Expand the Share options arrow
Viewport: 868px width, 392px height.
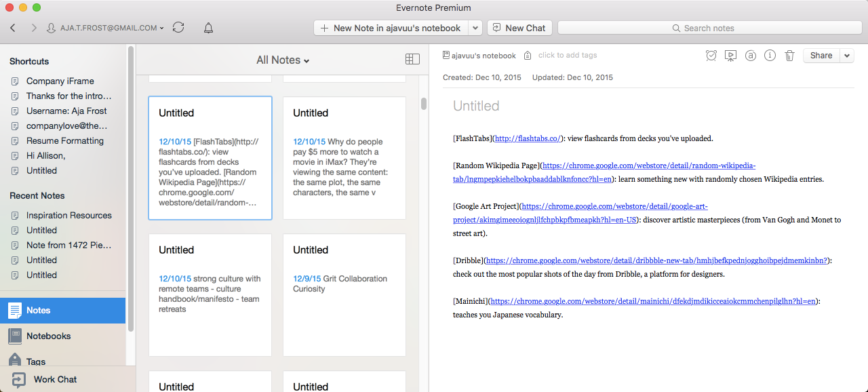[847, 56]
